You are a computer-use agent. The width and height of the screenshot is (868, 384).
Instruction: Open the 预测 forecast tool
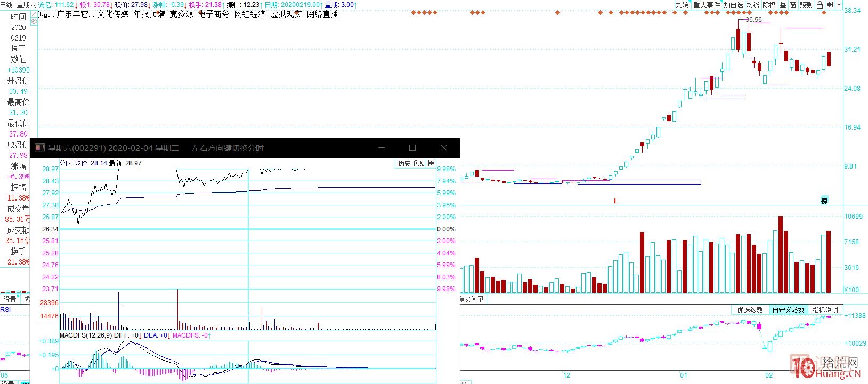tap(806, 5)
